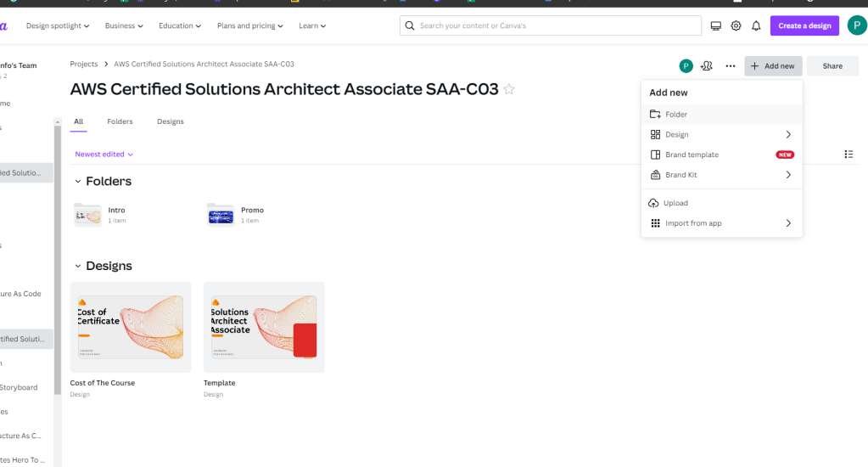This screenshot has width=868, height=467.
Task: Switch to list view icon
Action: coord(848,154)
